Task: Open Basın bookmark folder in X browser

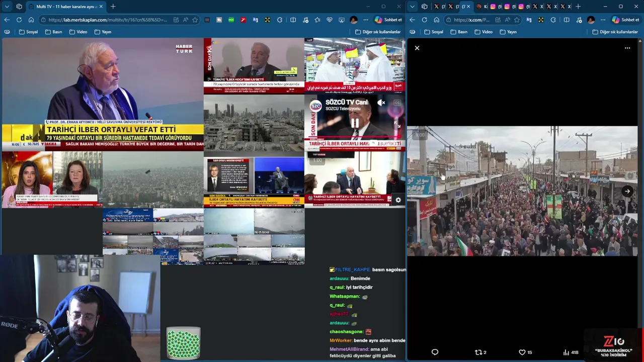Action: point(459,32)
